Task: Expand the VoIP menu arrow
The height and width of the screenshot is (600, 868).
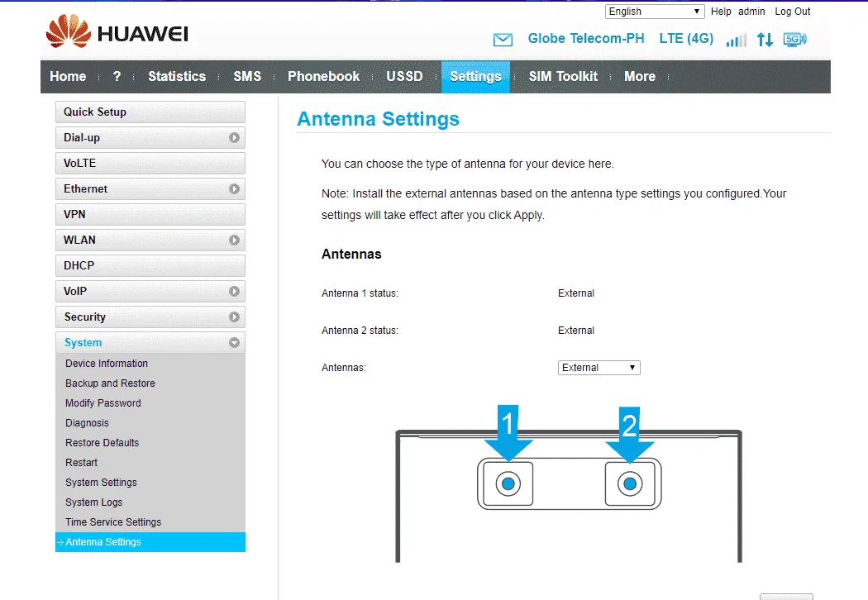Action: 234,292
